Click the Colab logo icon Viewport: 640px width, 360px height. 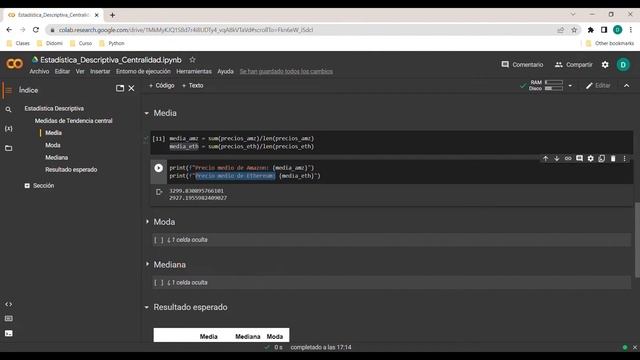click(x=14, y=64)
